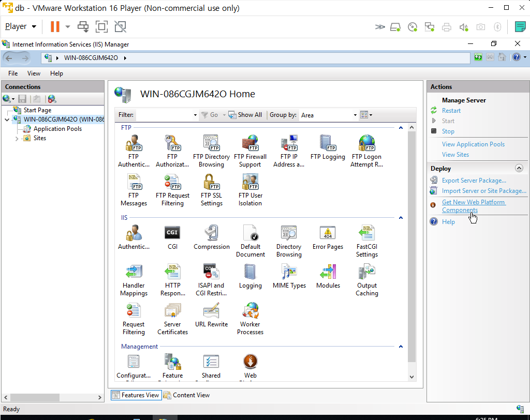The height and width of the screenshot is (420, 530).
Task: Open FTP Logging feature
Action: (x=328, y=147)
